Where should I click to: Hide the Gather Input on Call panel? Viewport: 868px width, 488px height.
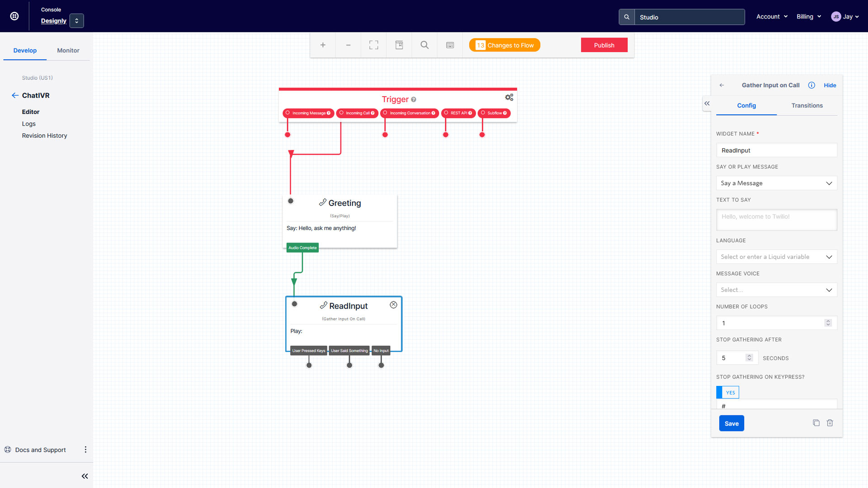coord(830,85)
